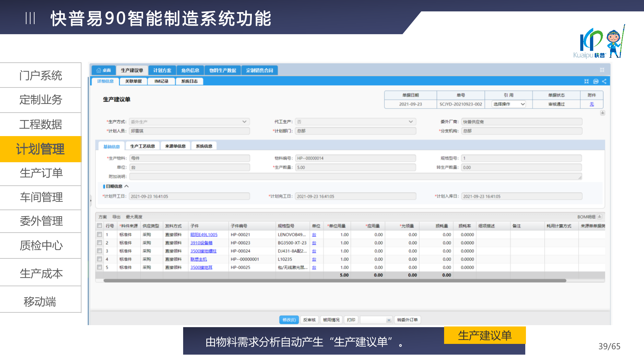
Task: Click collapse icon in top gray tab bar
Action: tap(602, 70)
